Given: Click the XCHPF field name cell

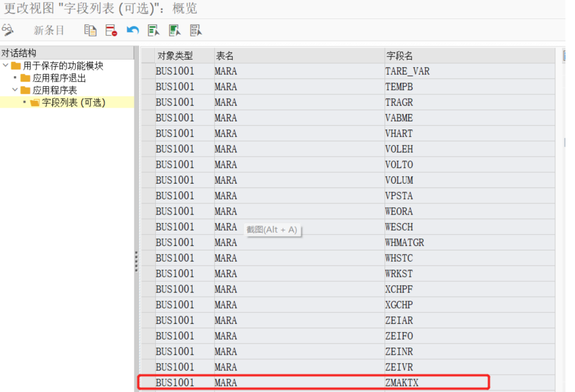Looking at the screenshot, I should (470, 289).
